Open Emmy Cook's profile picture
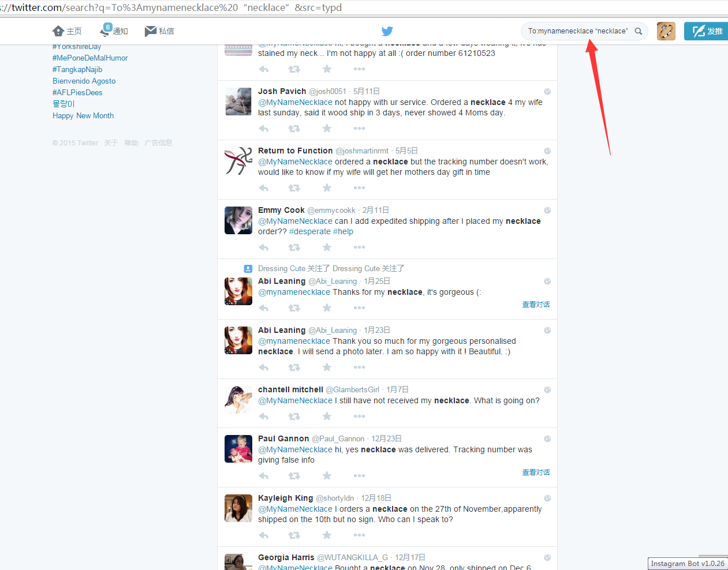 coord(238,220)
